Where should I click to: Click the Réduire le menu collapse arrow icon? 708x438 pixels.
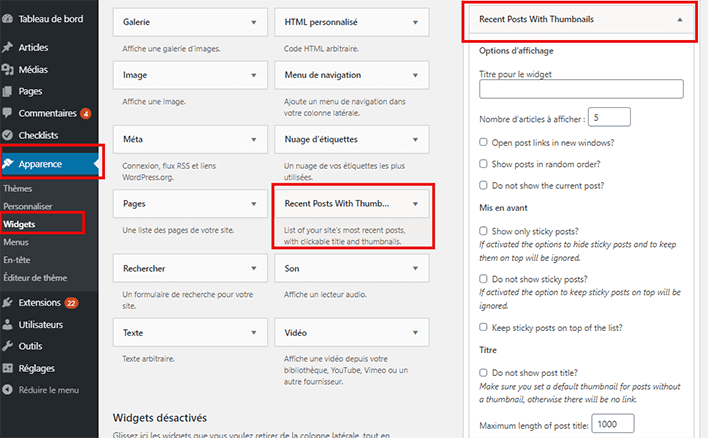[7, 390]
